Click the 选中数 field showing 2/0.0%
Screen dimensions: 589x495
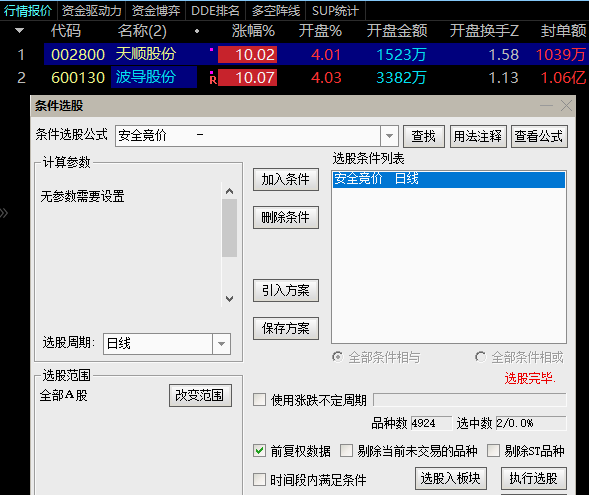(531, 423)
